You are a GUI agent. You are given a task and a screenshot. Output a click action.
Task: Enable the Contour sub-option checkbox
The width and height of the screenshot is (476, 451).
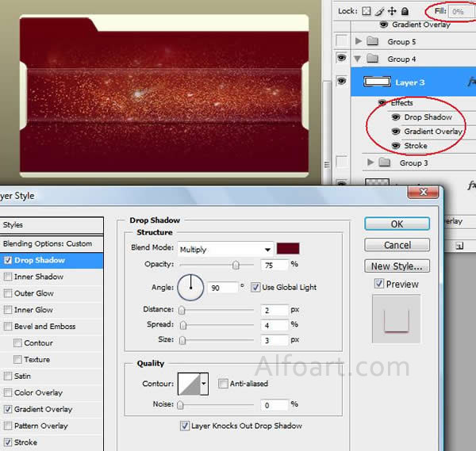click(17, 342)
